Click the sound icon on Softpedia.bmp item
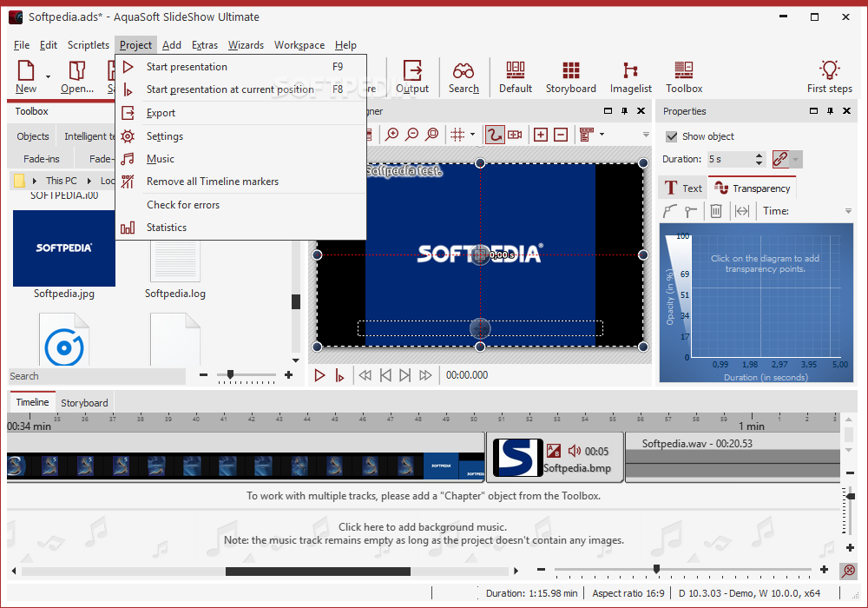 point(575,451)
